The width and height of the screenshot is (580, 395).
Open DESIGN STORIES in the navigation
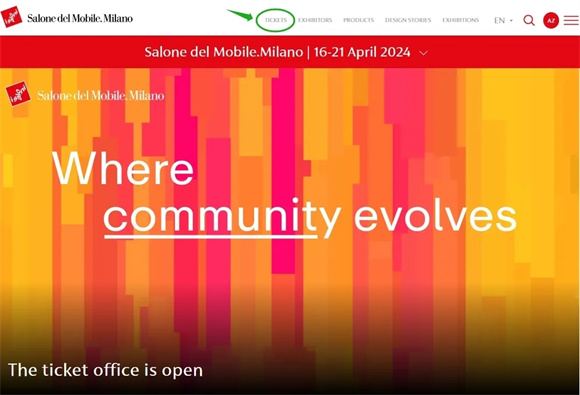pyautogui.click(x=408, y=20)
